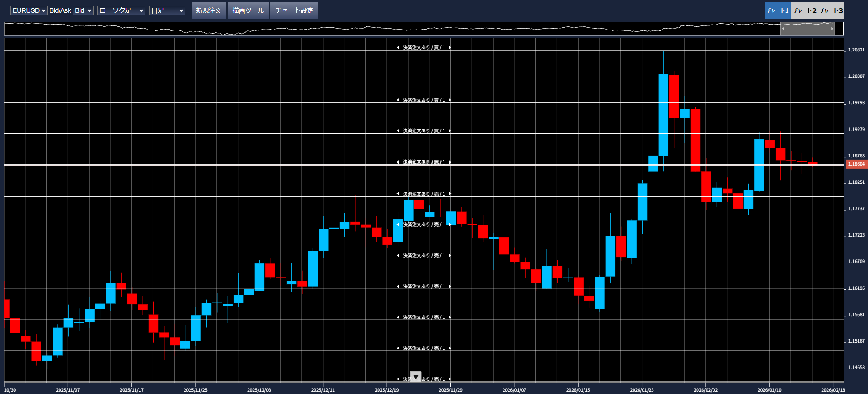
Task: Click left arrow on overview navigator handle
Action: click(x=783, y=29)
